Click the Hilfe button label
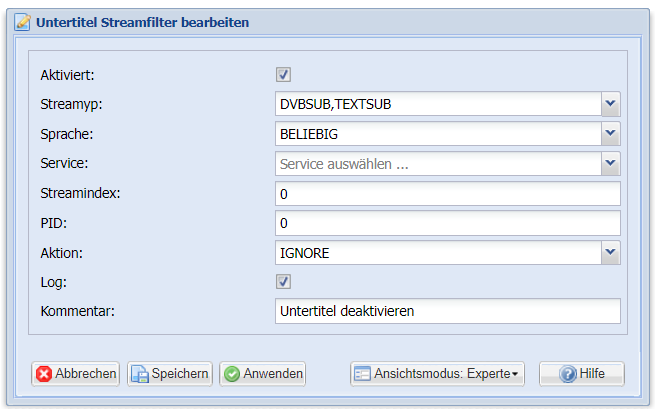Viewport: 655px width, 411px height. (592, 373)
